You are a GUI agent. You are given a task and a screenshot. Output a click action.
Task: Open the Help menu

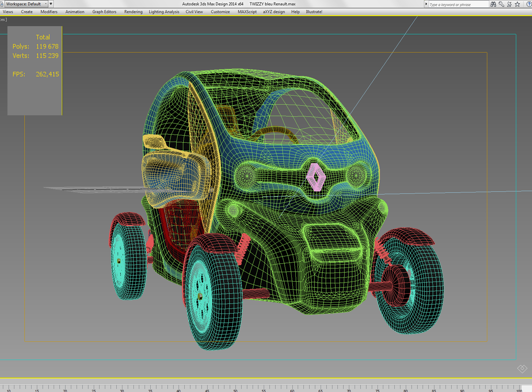[296, 12]
